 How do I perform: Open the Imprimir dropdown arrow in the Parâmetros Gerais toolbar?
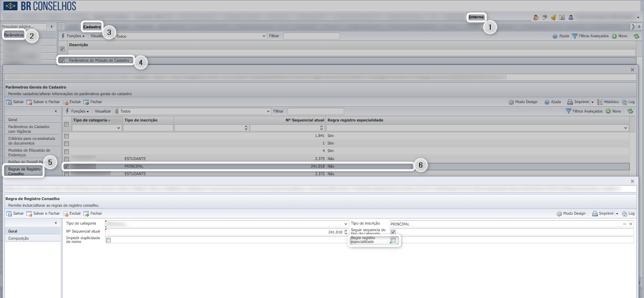[592, 102]
